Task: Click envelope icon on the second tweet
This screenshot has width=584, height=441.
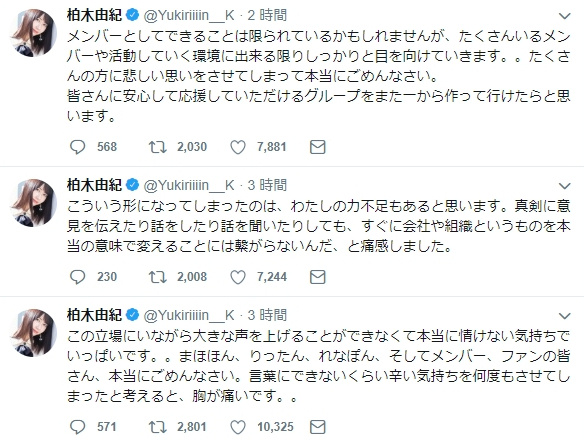Action: [318, 277]
